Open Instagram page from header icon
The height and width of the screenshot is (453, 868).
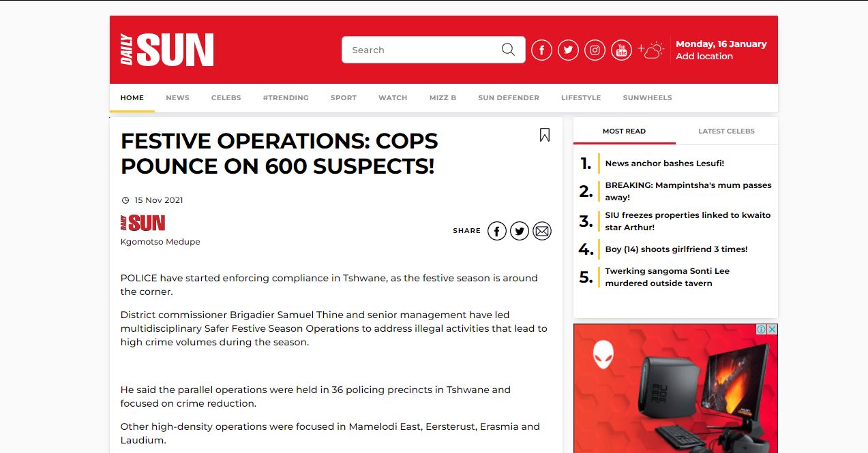595,50
